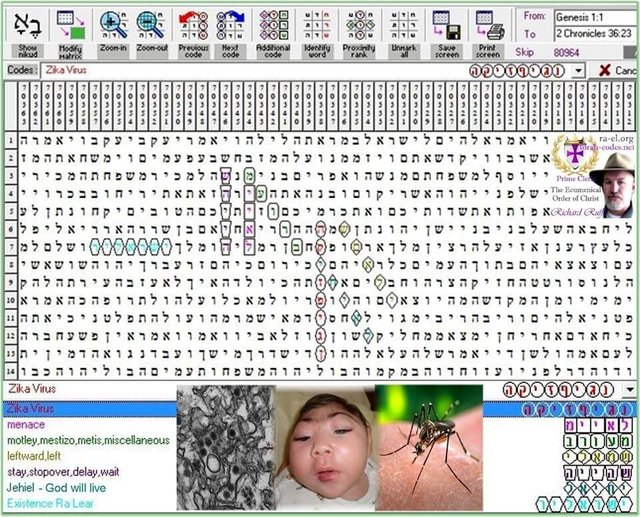Screen dimensions: 640x517
Task: Click the Zoom-out magnifier icon
Action: pyautogui.click(x=151, y=25)
